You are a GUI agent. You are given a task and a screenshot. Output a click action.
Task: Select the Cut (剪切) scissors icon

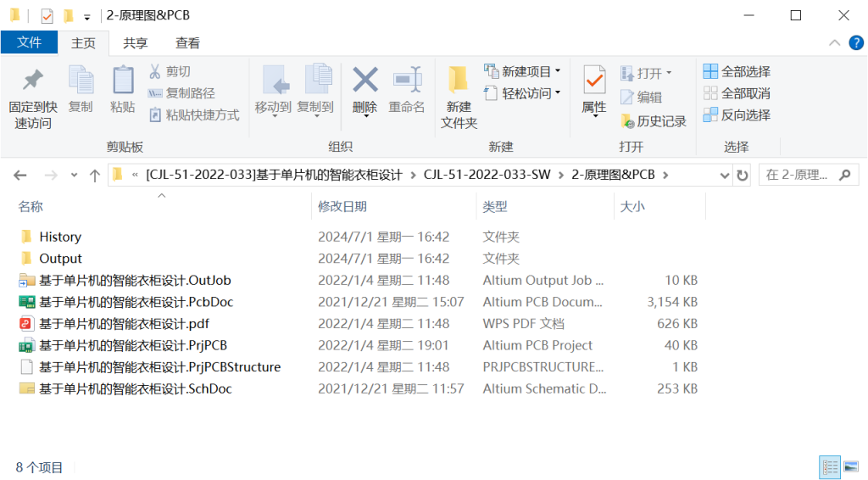(155, 71)
